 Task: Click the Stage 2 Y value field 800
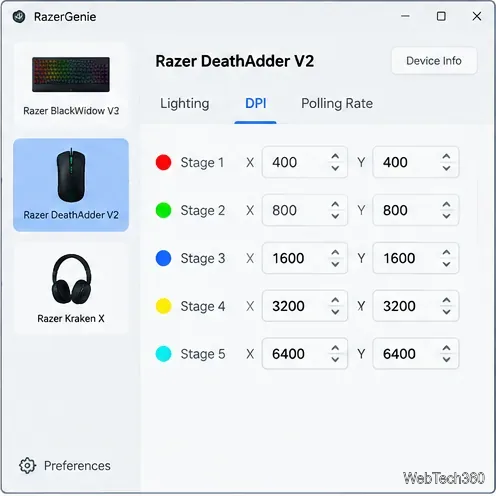416,210
